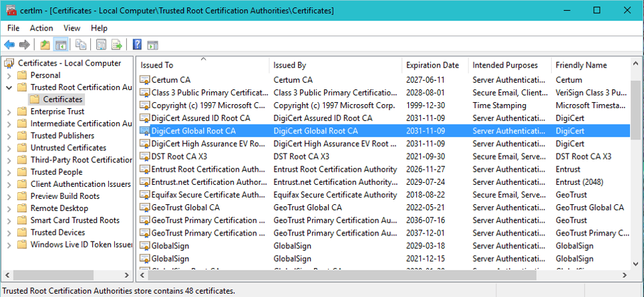Select GlobalSign certificate expiring 2021-12-15

pos(383,258)
